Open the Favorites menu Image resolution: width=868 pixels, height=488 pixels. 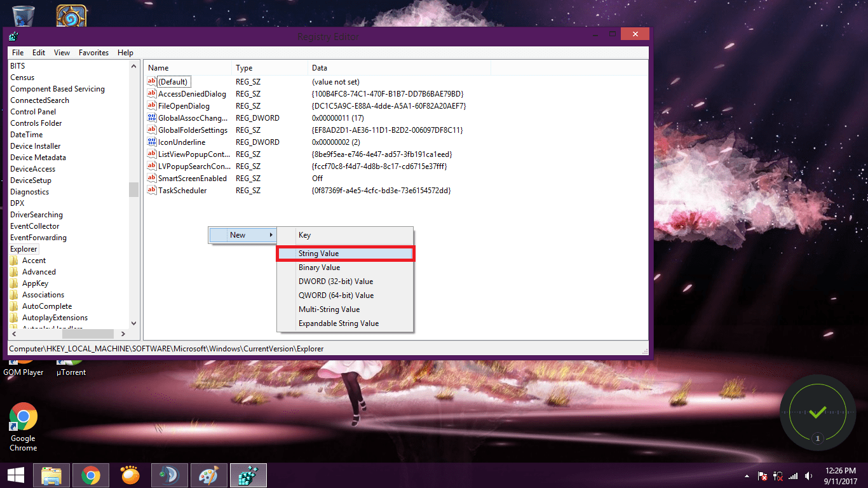(x=93, y=52)
